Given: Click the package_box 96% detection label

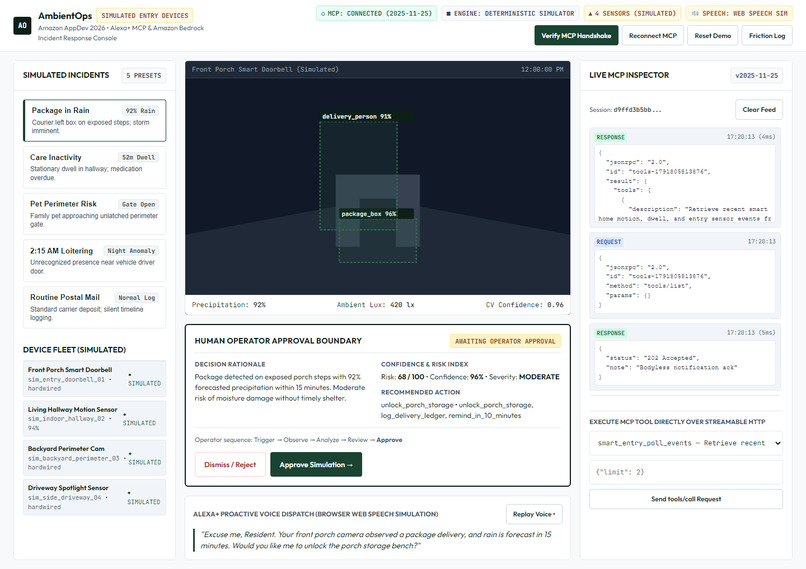Looking at the screenshot, I should coord(369,214).
